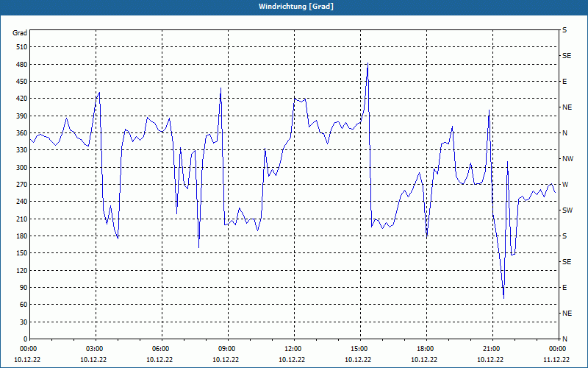This screenshot has width=588, height=368.
Task: Click the 18:00 time label
Action: (427, 349)
